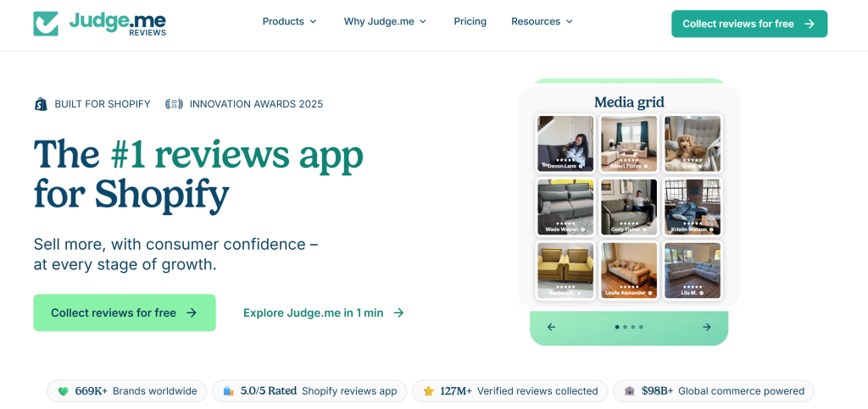Click arrow icon beside Explore Judge.me link

pos(398,312)
